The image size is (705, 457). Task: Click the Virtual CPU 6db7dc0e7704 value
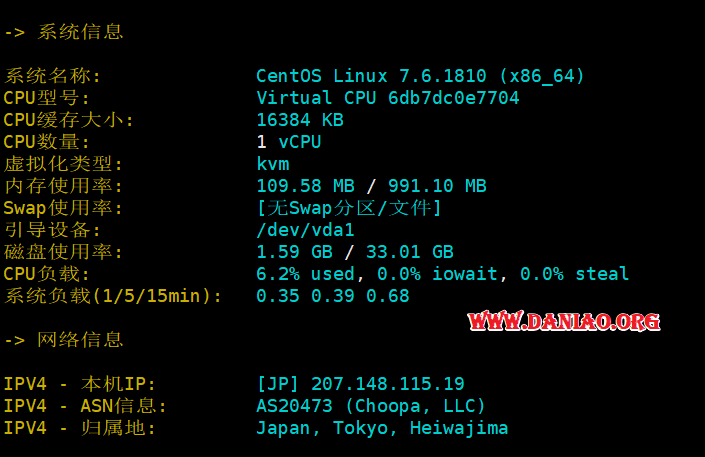click(x=388, y=98)
